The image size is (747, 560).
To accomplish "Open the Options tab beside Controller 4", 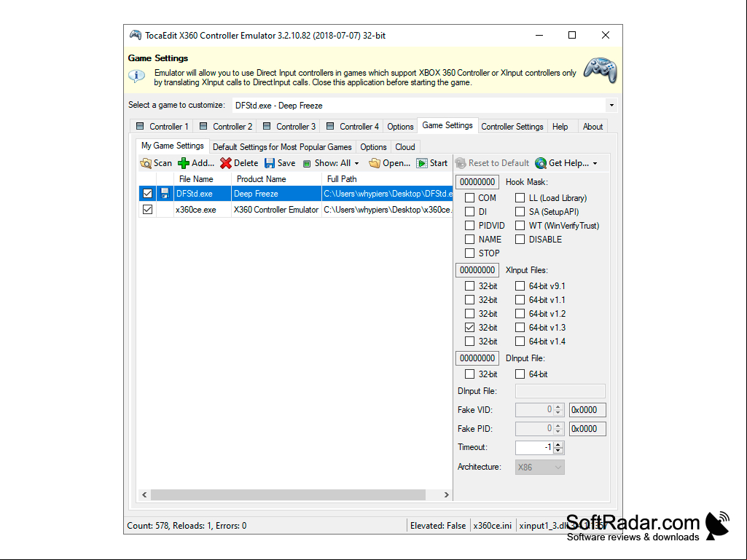I will point(400,126).
